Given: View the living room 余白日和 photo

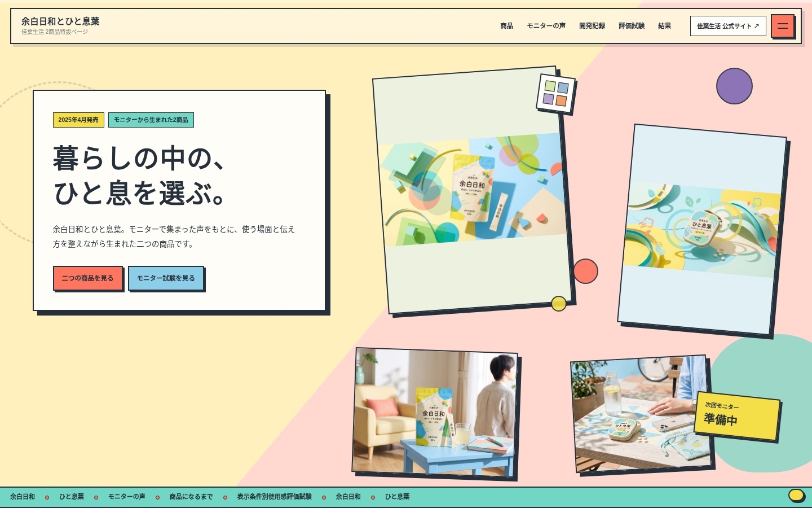Looking at the screenshot, I should pos(435,412).
